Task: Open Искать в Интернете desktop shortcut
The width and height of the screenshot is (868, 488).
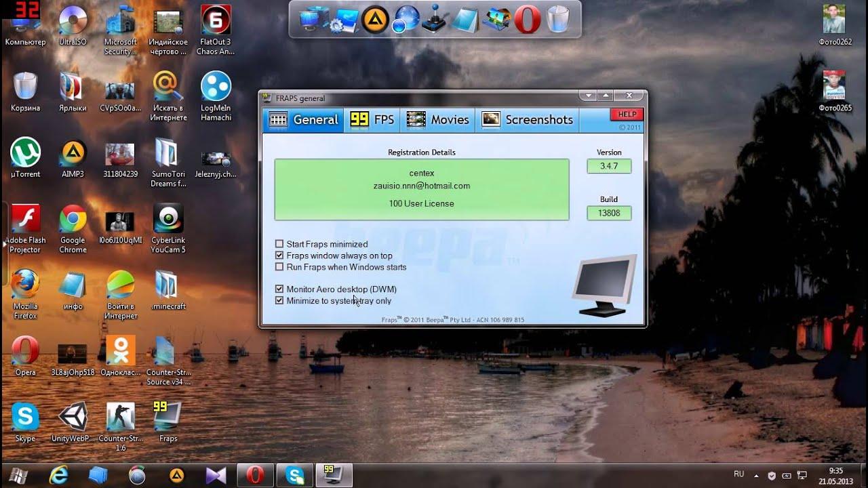Action: click(x=168, y=96)
